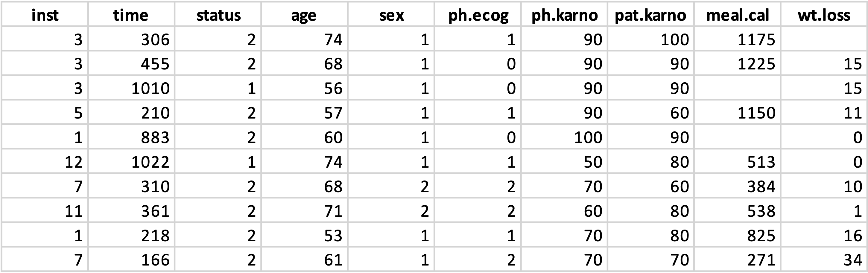Click the sex column header
The image size is (868, 273).
coord(391,14)
